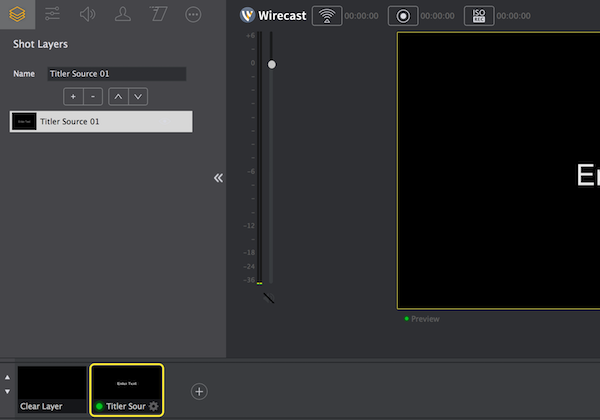Open the audio properties speaker tab
600x420 pixels.
(87, 14)
